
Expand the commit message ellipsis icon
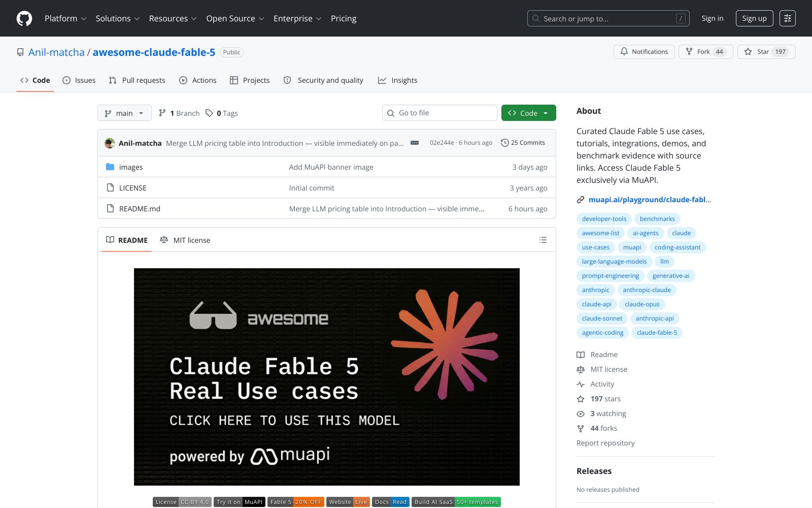(415, 143)
